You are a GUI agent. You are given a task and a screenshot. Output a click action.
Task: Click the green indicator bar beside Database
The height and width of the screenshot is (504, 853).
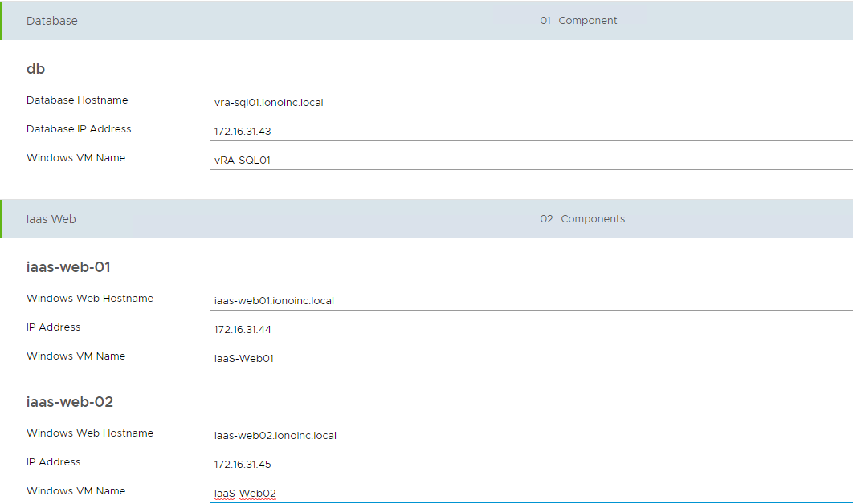pyautogui.click(x=2, y=20)
